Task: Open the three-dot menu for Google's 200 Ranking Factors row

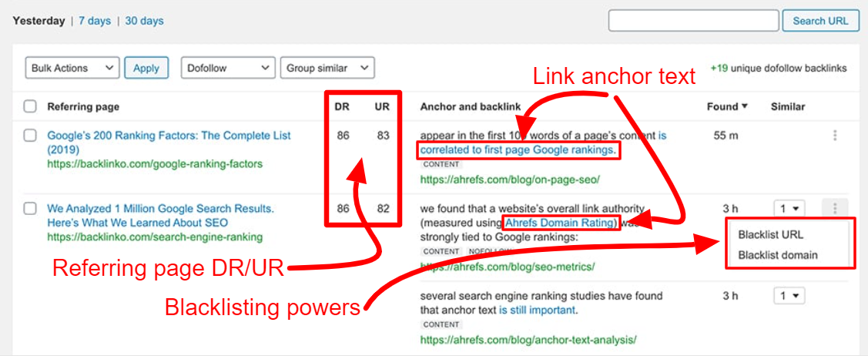Action: tap(835, 136)
